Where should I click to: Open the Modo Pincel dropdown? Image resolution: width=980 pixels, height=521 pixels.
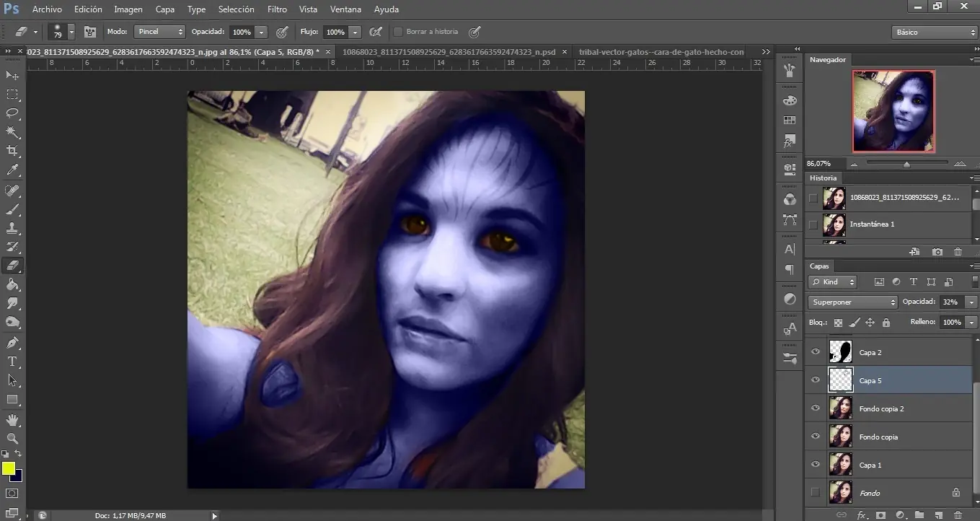pyautogui.click(x=159, y=32)
